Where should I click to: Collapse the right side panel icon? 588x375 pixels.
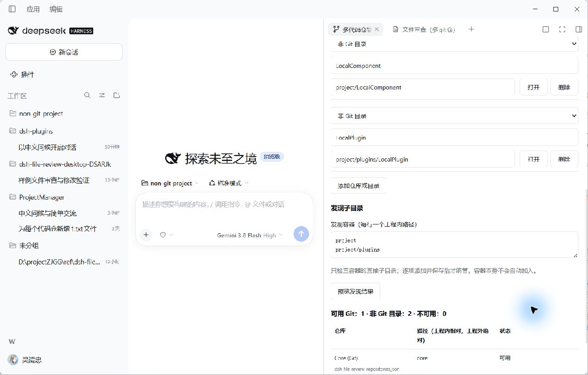coord(579,29)
